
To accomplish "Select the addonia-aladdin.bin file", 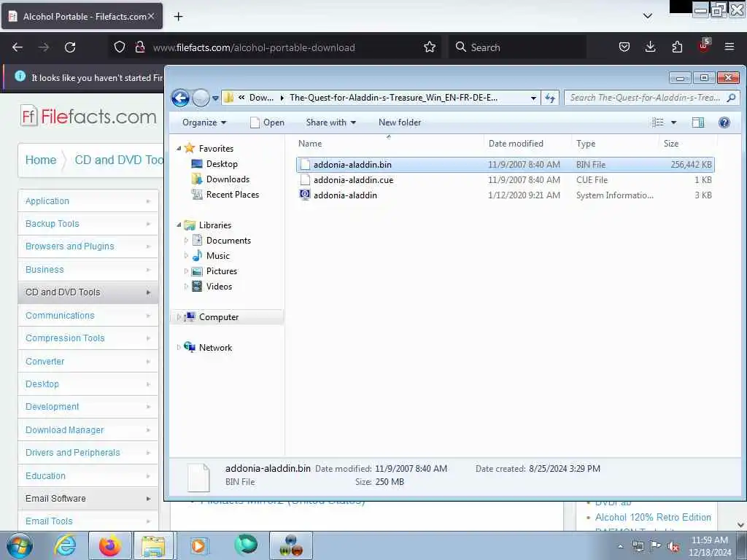I will (x=505, y=165).
